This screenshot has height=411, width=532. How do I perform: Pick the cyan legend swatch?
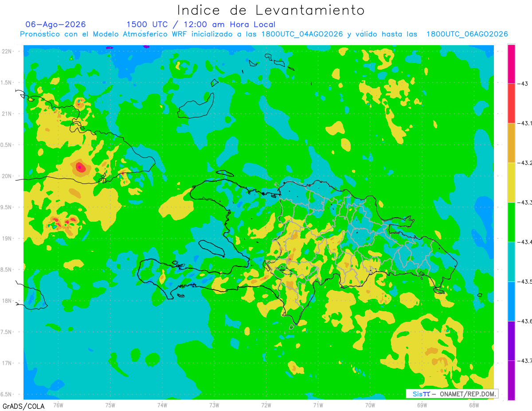pos(511,262)
